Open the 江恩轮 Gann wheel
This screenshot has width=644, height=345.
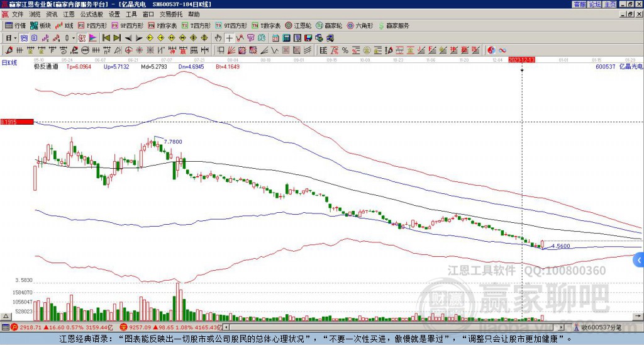click(298, 25)
